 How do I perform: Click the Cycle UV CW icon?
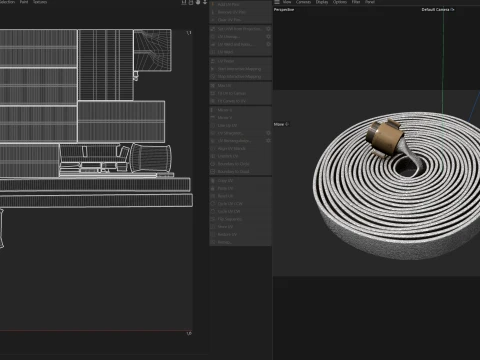pos(213,211)
